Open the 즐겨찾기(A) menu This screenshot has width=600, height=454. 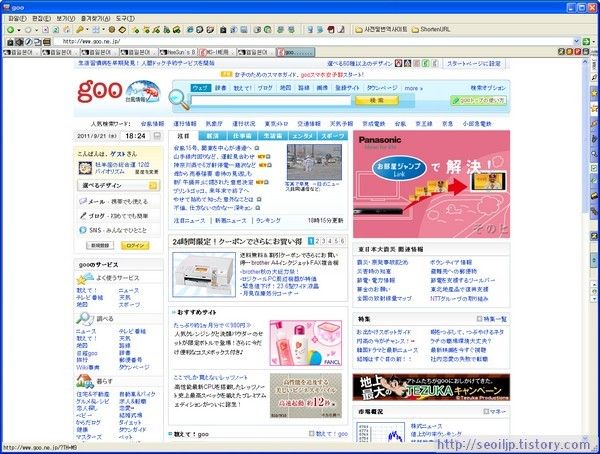tap(95, 18)
